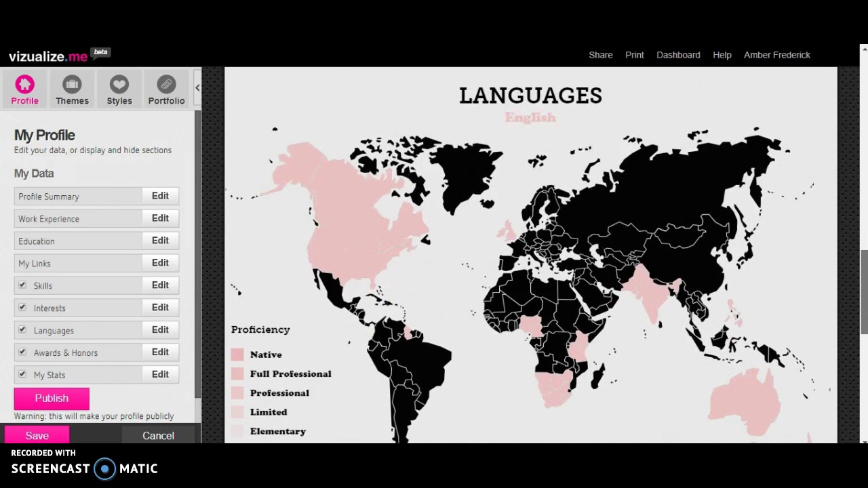Edit the Education section

click(x=160, y=241)
